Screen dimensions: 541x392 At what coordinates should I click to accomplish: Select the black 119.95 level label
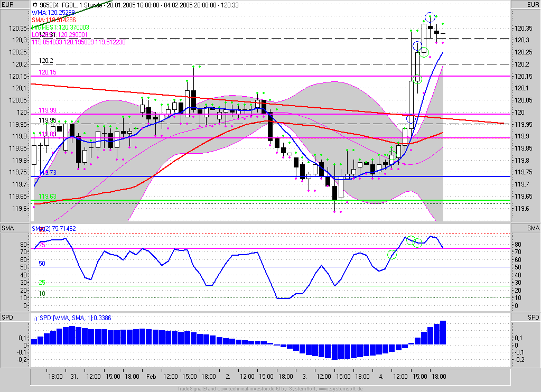coord(47,120)
